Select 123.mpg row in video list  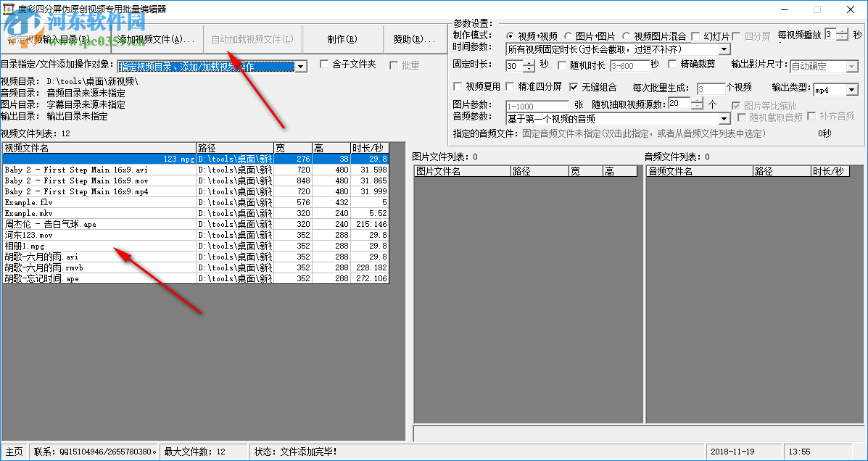pyautogui.click(x=196, y=159)
